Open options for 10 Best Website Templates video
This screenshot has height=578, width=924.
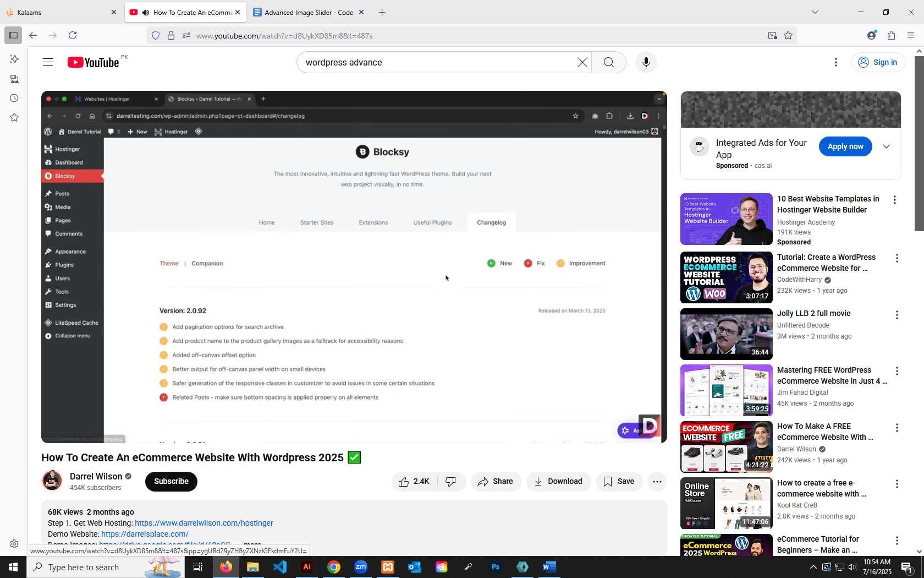click(x=895, y=200)
